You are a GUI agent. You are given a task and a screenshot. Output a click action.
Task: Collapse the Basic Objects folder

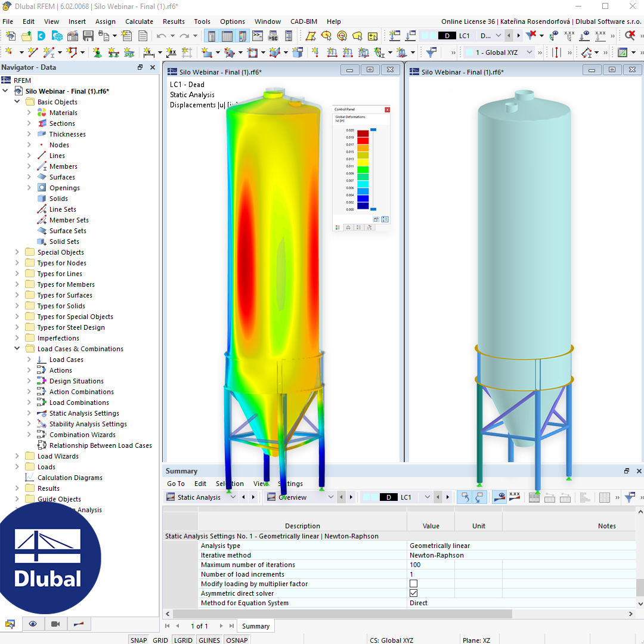click(17, 101)
